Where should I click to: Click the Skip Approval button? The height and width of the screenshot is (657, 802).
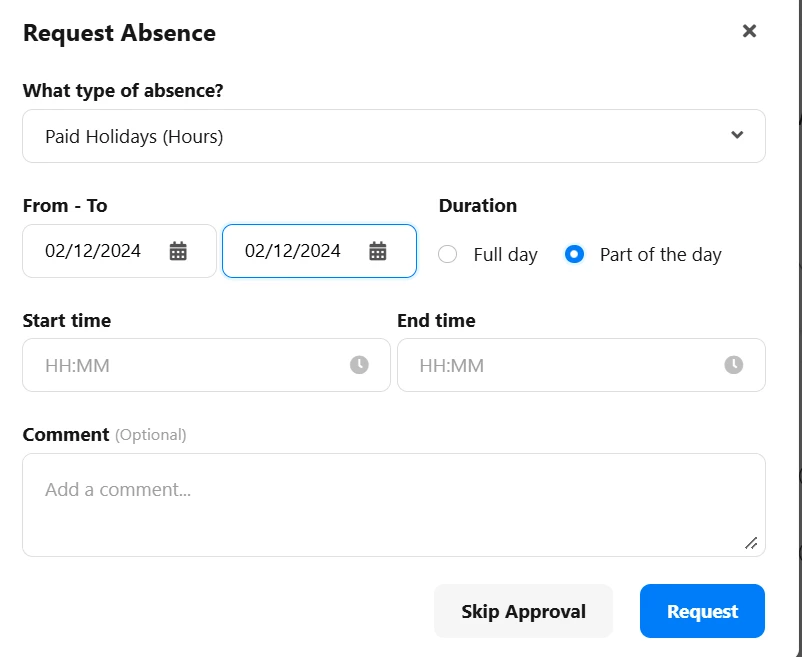523,611
